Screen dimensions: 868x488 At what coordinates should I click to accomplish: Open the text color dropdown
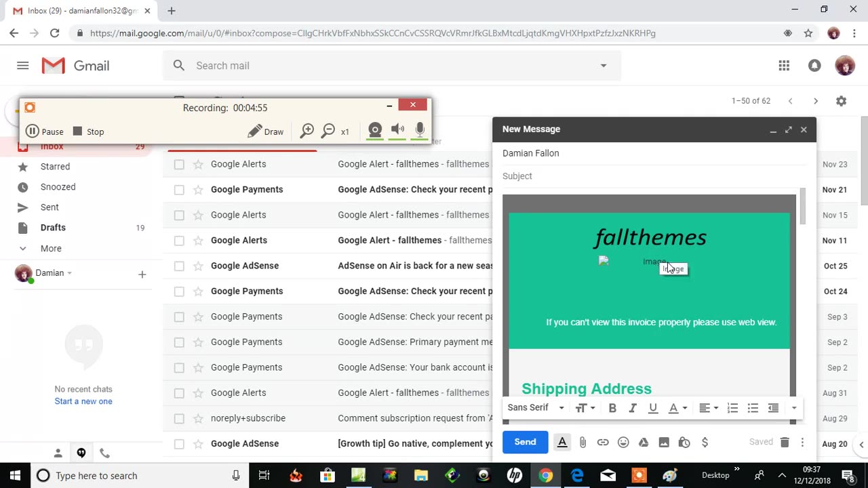678,408
